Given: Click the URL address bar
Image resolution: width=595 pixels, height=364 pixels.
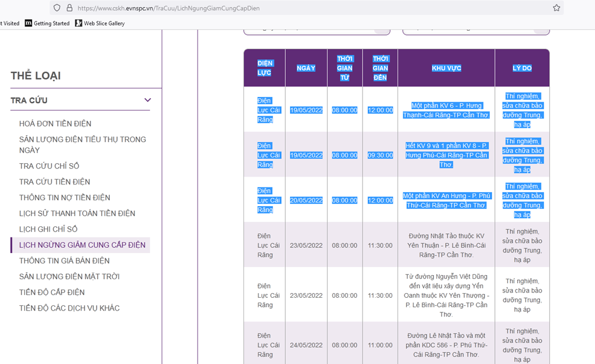Looking at the screenshot, I should (x=291, y=8).
